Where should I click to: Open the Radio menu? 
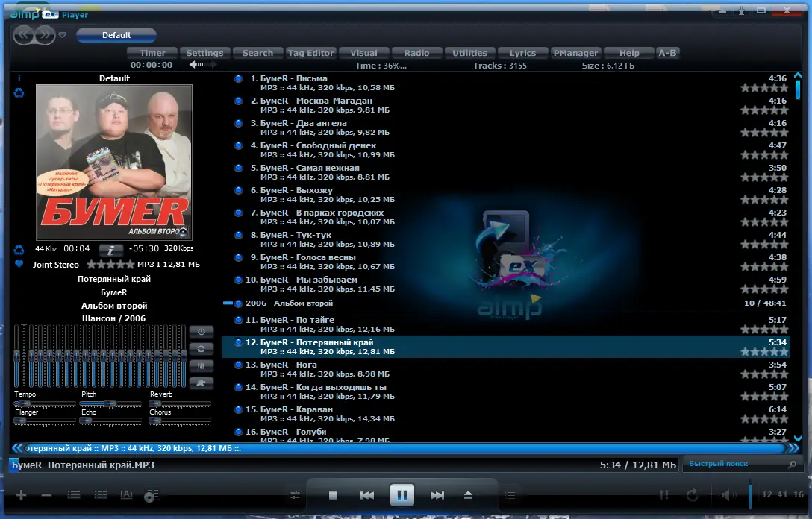click(x=416, y=53)
